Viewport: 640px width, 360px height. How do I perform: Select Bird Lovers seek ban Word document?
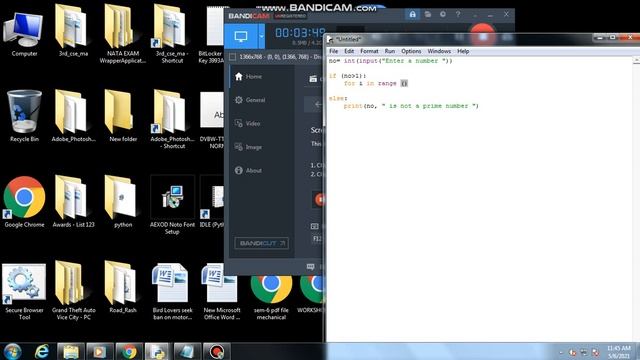pos(172,291)
